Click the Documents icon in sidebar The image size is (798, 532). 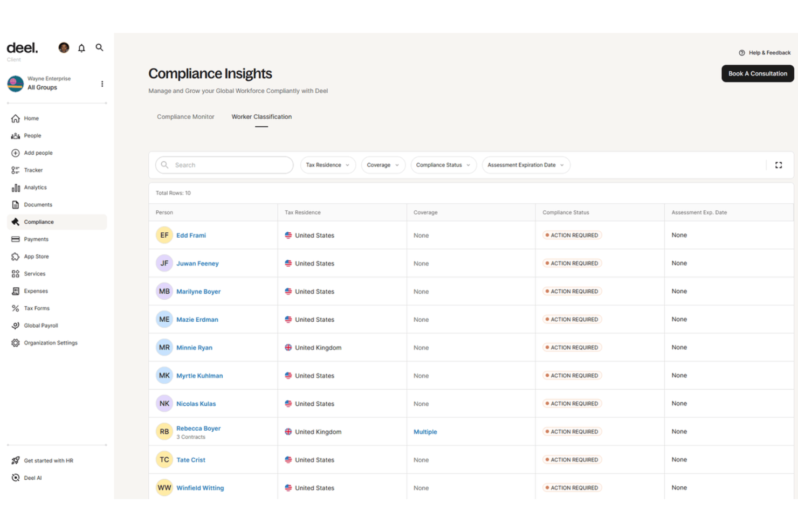[16, 205]
